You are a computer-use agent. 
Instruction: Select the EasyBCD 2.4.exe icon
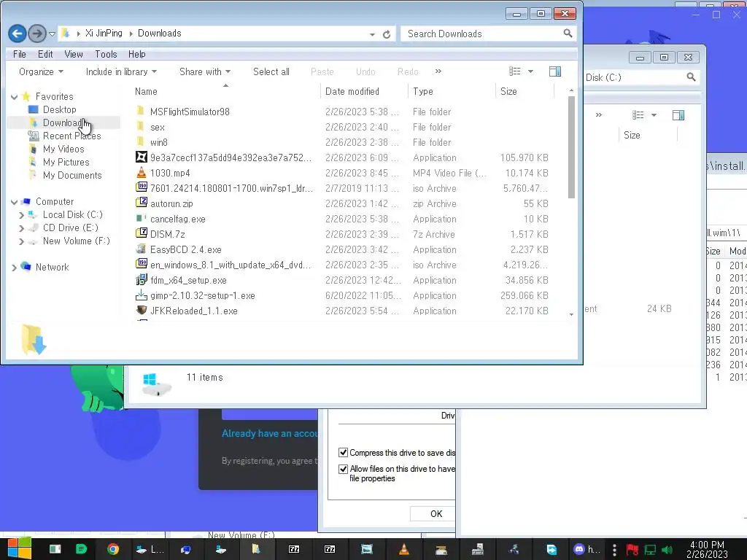point(141,249)
